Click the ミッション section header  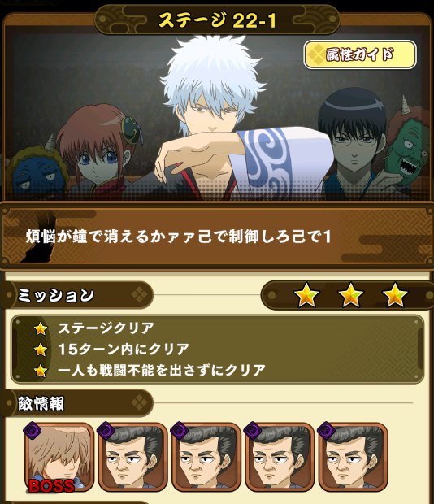click(x=77, y=295)
